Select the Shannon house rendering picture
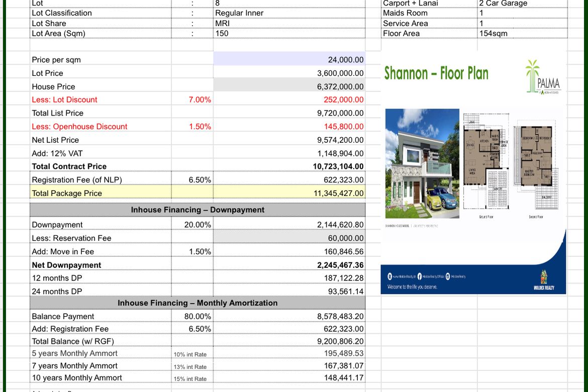The image size is (588, 392). 422,163
